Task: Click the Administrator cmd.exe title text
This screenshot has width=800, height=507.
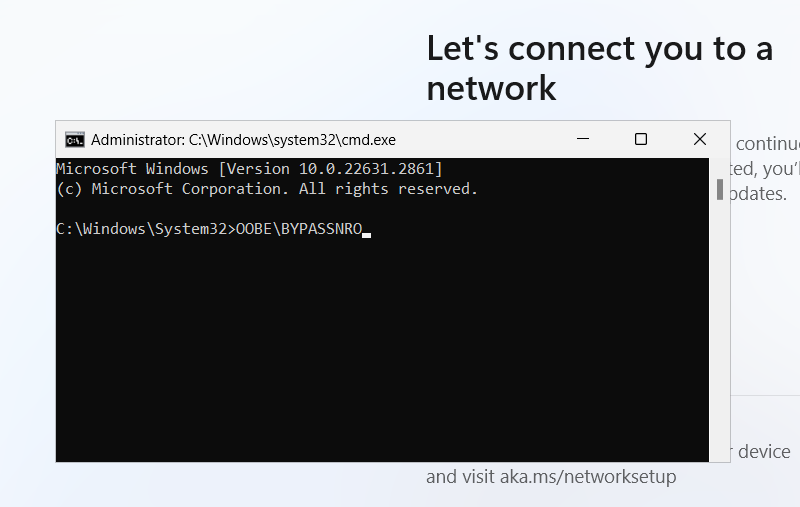Action: 243,140
